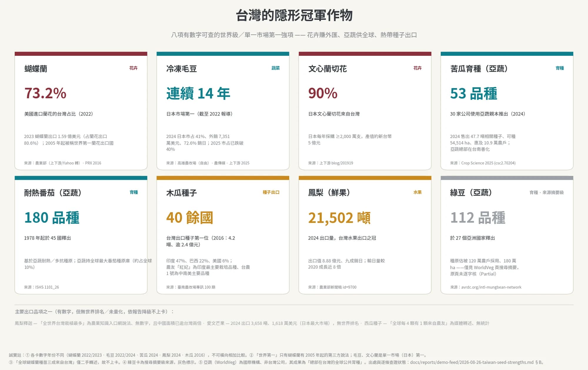Click source line Crop Science 2025 (csc2.70204)

[x=483, y=163]
